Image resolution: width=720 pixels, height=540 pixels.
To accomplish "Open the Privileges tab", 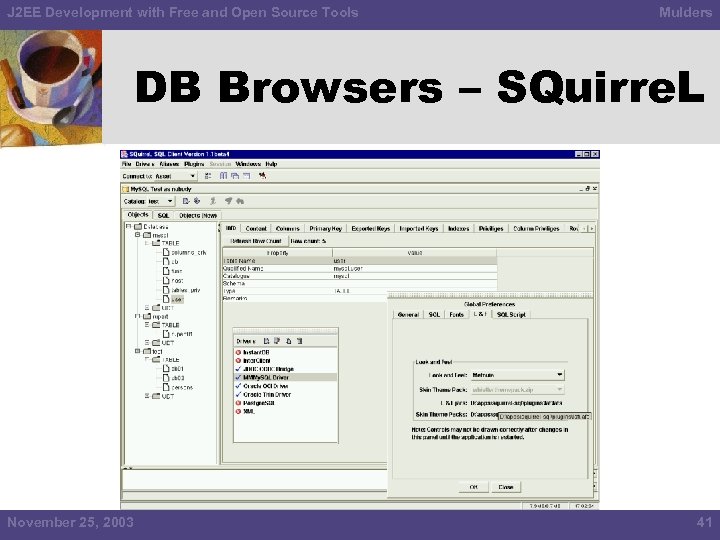I will 491,228.
